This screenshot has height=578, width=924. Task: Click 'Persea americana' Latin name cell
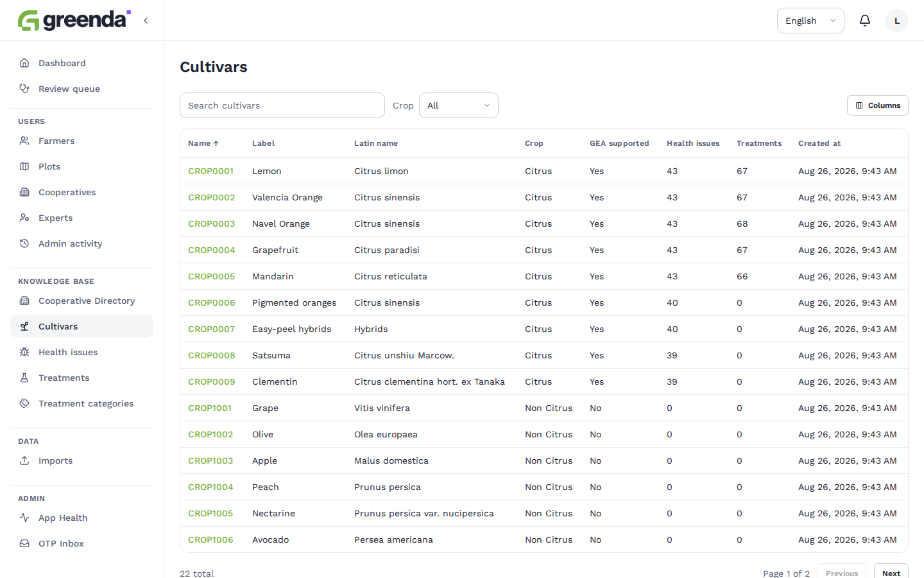tap(393, 539)
